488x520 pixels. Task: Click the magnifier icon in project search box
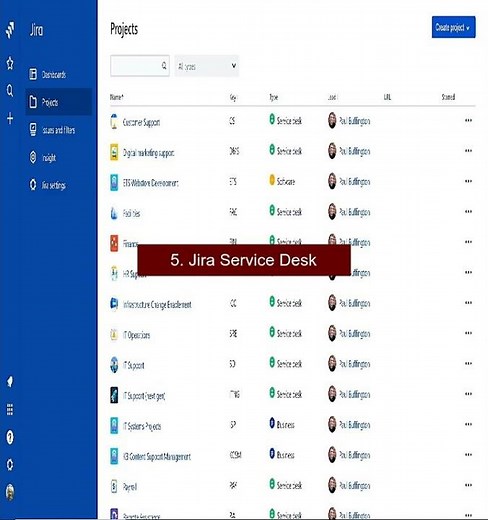[164, 66]
